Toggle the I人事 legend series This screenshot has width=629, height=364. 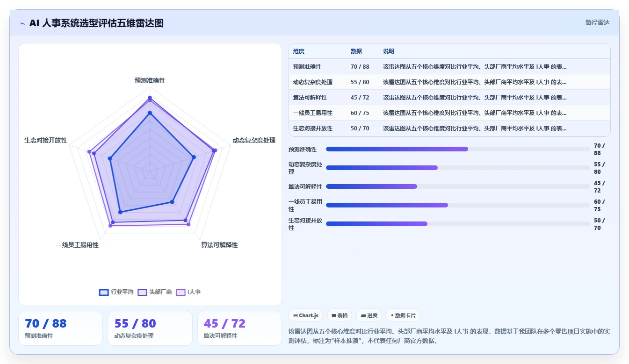(188, 292)
